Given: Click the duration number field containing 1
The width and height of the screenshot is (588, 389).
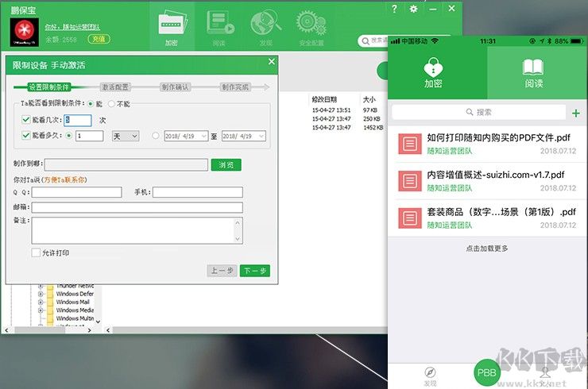Looking at the screenshot, I should coord(90,136).
